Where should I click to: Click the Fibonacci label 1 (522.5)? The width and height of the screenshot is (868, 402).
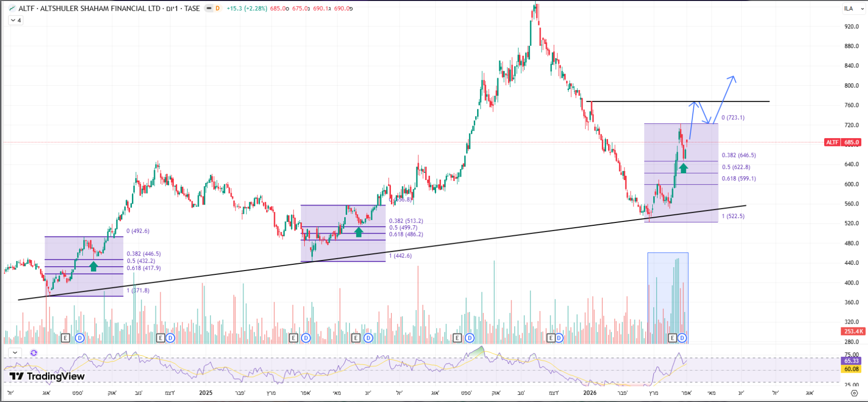pyautogui.click(x=733, y=216)
